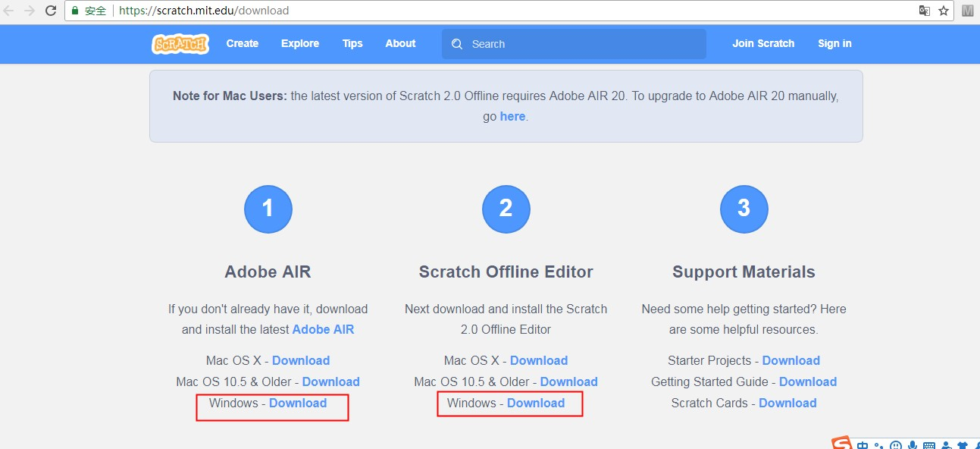This screenshot has width=980, height=449.
Task: Bookmark this page with the star icon
Action: tap(944, 11)
